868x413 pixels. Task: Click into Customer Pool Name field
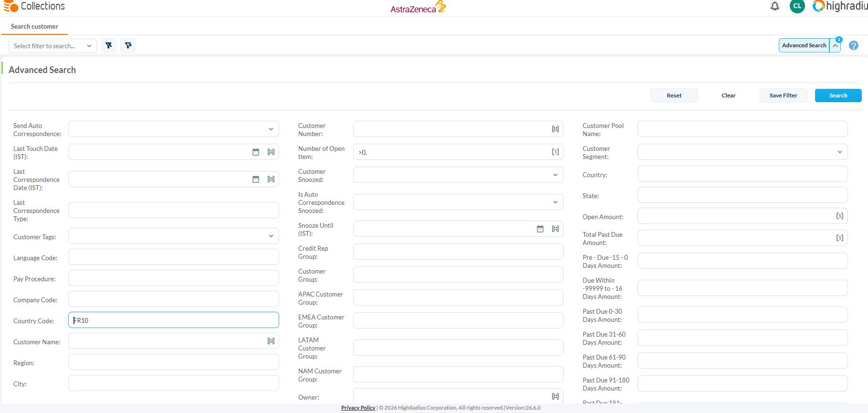743,129
